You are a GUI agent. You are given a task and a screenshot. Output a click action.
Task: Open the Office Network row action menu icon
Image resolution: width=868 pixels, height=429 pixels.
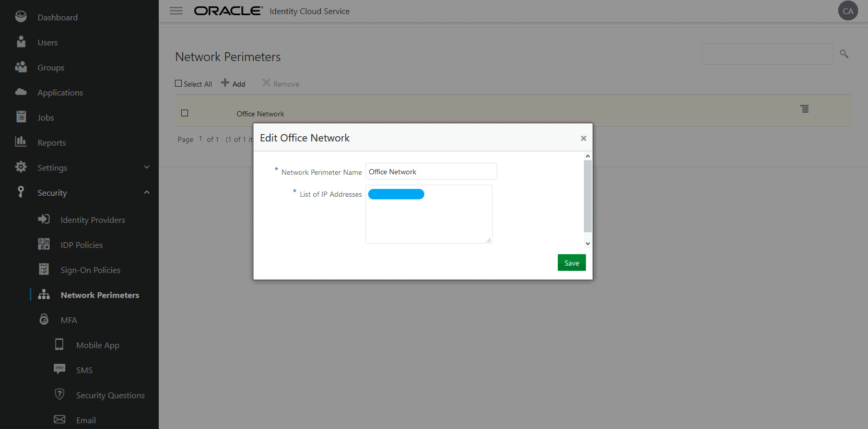804,109
